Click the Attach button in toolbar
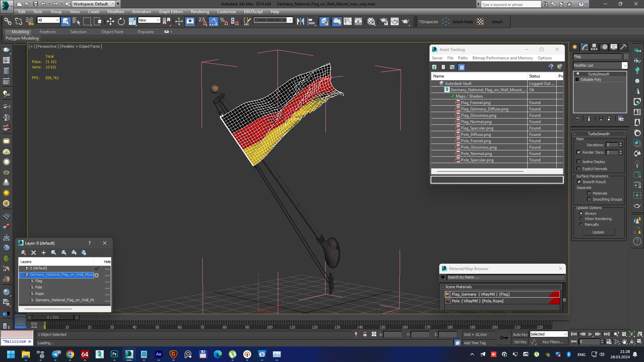The height and width of the screenshot is (362, 644). click(x=497, y=22)
